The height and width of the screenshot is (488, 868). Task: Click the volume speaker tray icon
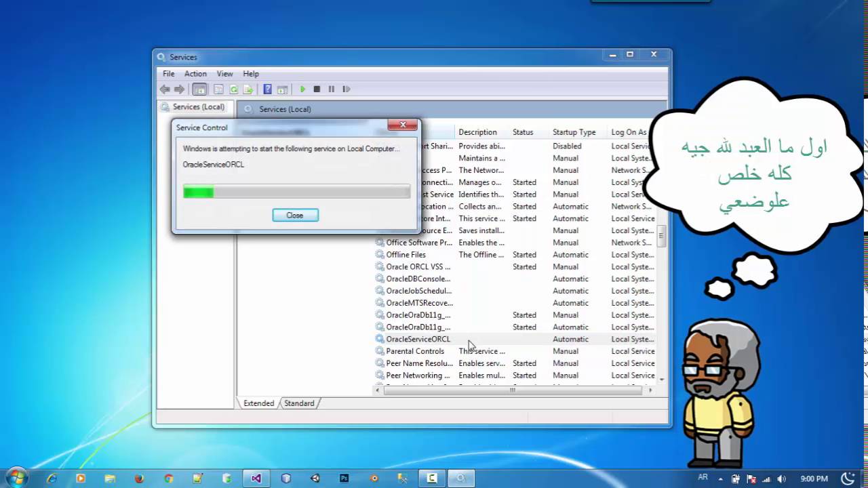tap(781, 479)
